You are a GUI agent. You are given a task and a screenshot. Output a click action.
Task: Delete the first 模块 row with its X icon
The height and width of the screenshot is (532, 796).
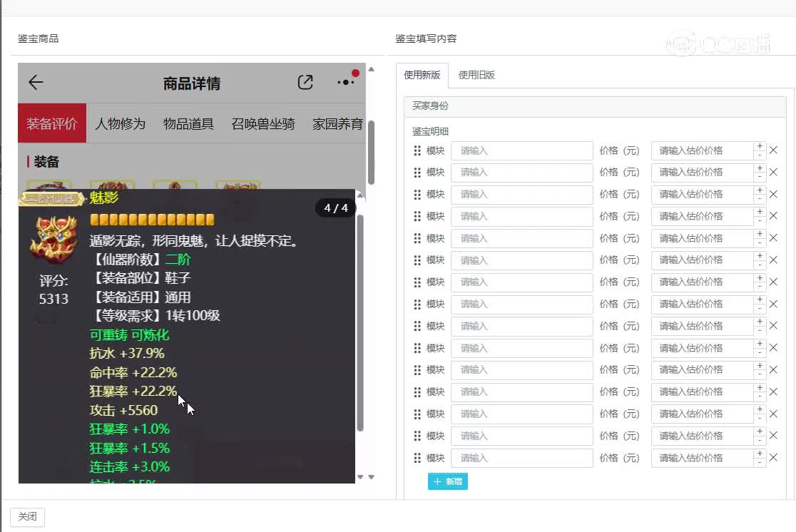coord(773,150)
